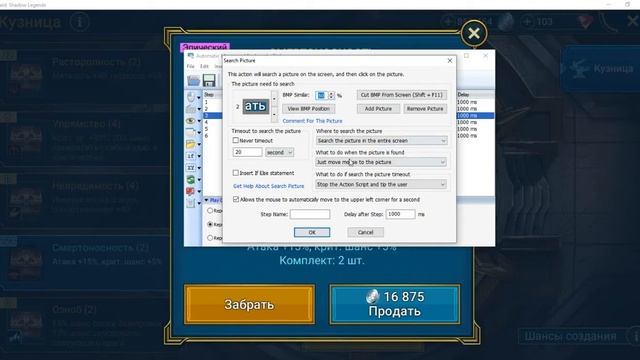Click the View BMP Position button
The height and width of the screenshot is (360, 640).
(309, 109)
